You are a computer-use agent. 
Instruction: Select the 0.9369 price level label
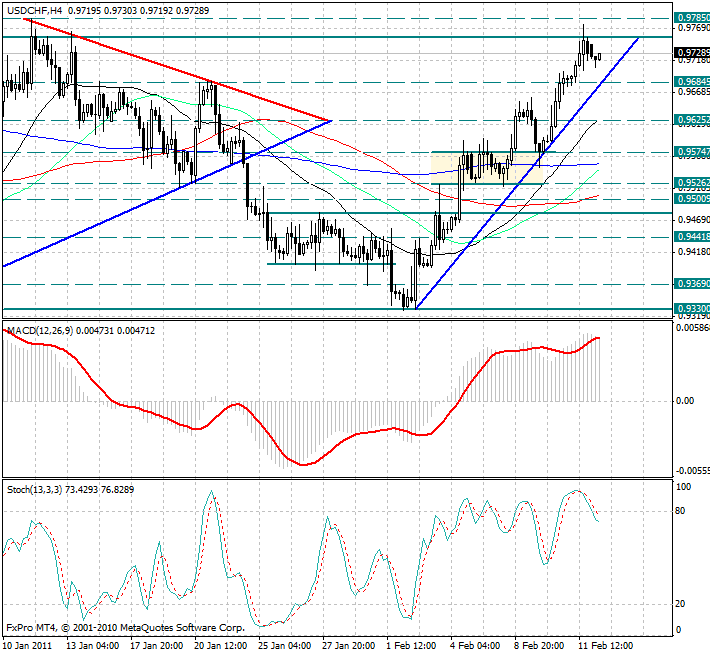point(692,284)
